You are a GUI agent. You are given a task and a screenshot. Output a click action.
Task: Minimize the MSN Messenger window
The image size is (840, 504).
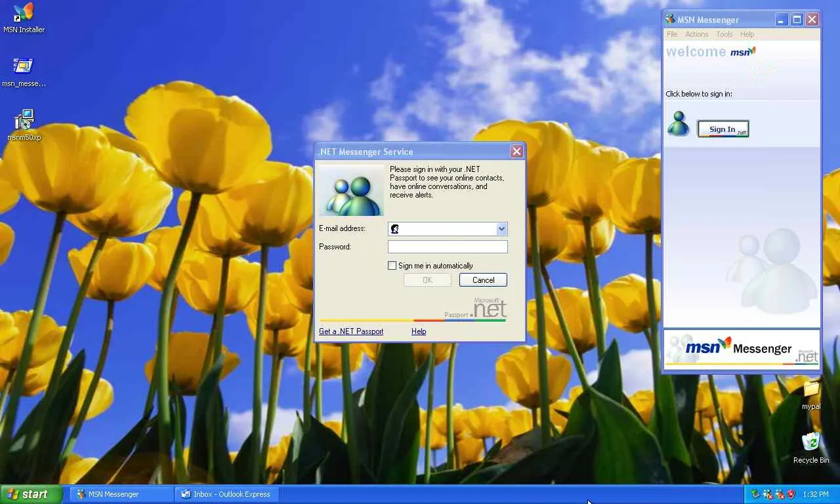[781, 20]
